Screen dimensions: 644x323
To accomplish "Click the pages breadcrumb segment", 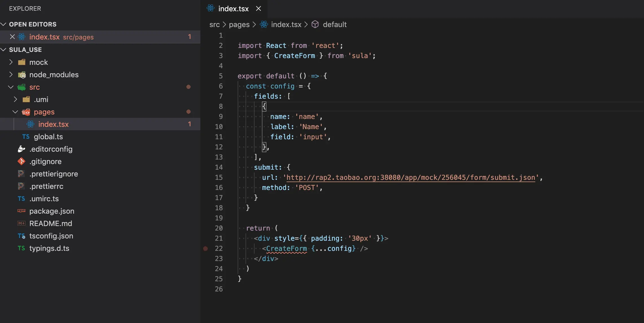I will (239, 25).
